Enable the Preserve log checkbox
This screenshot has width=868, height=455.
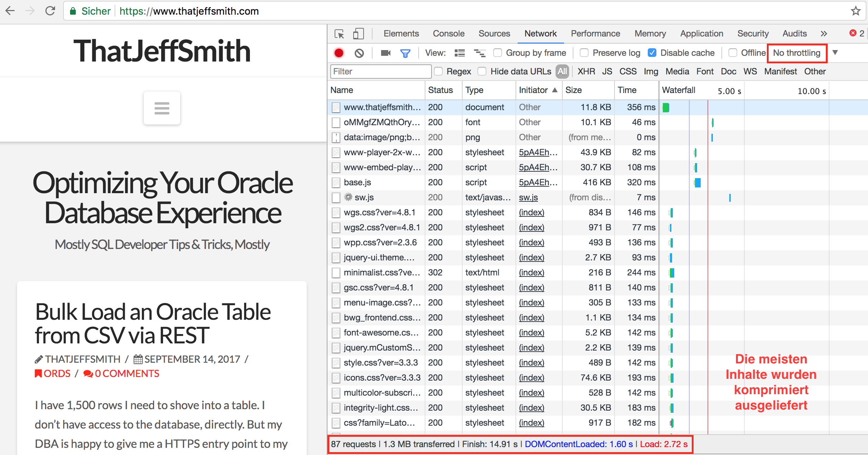coord(584,53)
